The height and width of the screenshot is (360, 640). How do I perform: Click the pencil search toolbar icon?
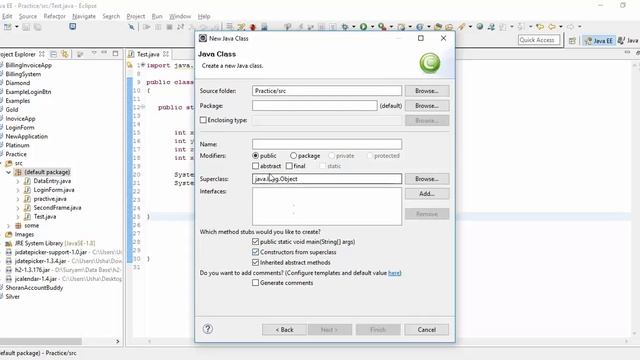[x=461, y=27]
